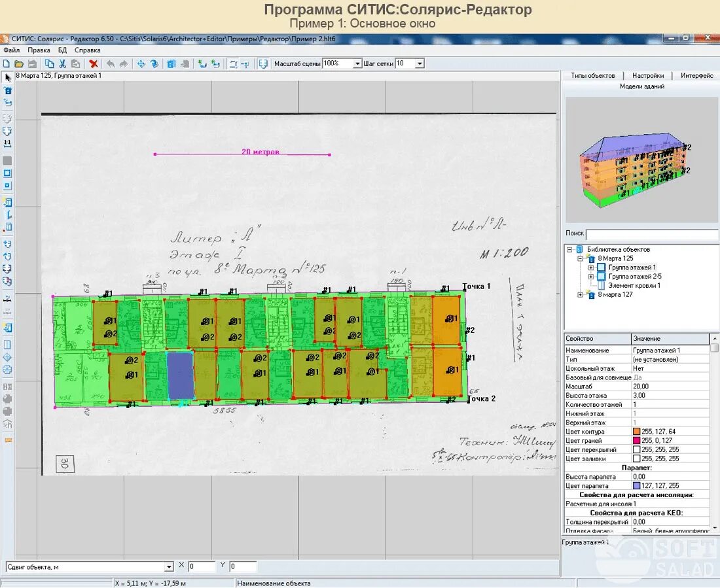This screenshot has height=588, width=720.
Task: Switch to the Типы объектов tab
Action: pos(593,75)
